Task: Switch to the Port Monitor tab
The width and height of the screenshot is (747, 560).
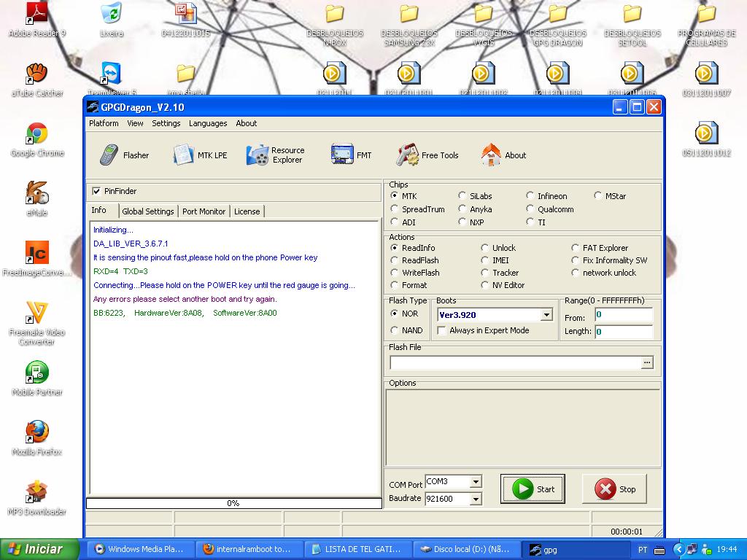Action: point(204,211)
